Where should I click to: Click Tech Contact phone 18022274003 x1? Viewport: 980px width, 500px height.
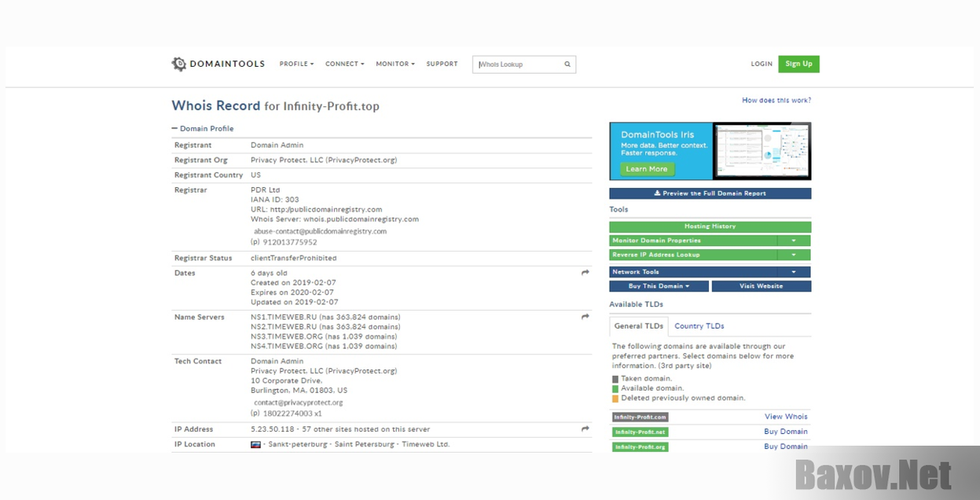tap(292, 414)
